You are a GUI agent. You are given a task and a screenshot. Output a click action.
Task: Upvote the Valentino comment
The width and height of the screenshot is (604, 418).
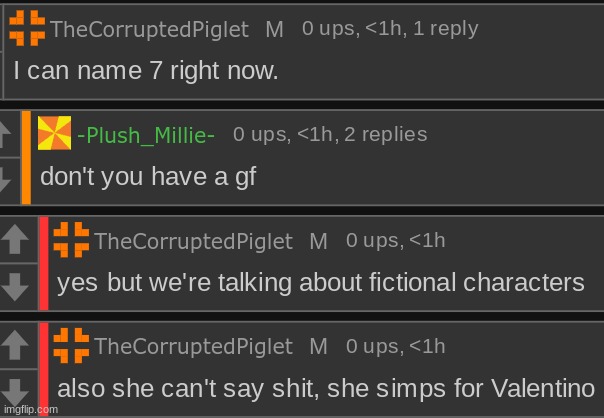(x=15, y=345)
